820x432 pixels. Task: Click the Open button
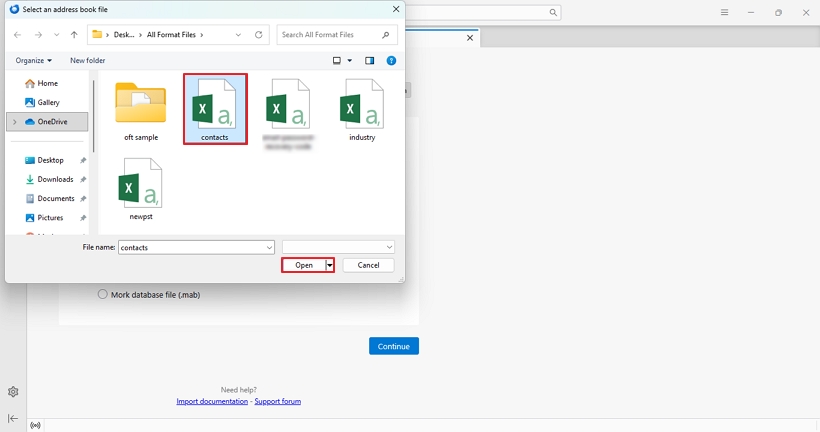304,265
